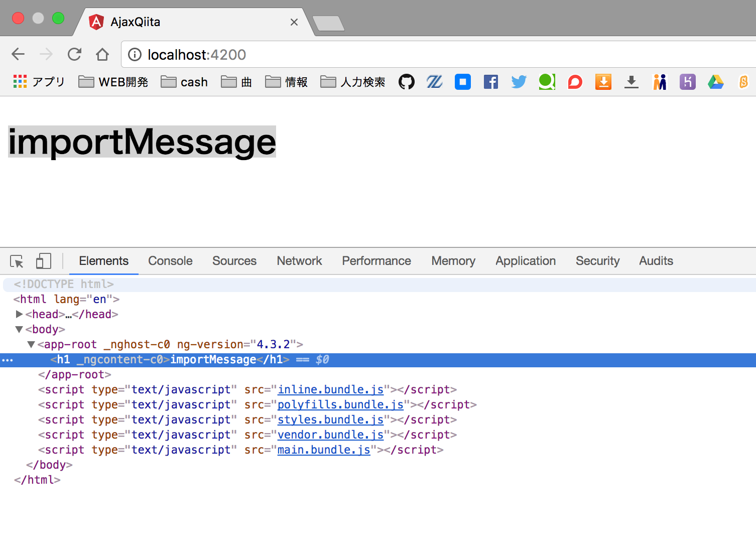
Task: Click the ng-version "4.3.2" attribute value
Action: pyautogui.click(x=273, y=344)
